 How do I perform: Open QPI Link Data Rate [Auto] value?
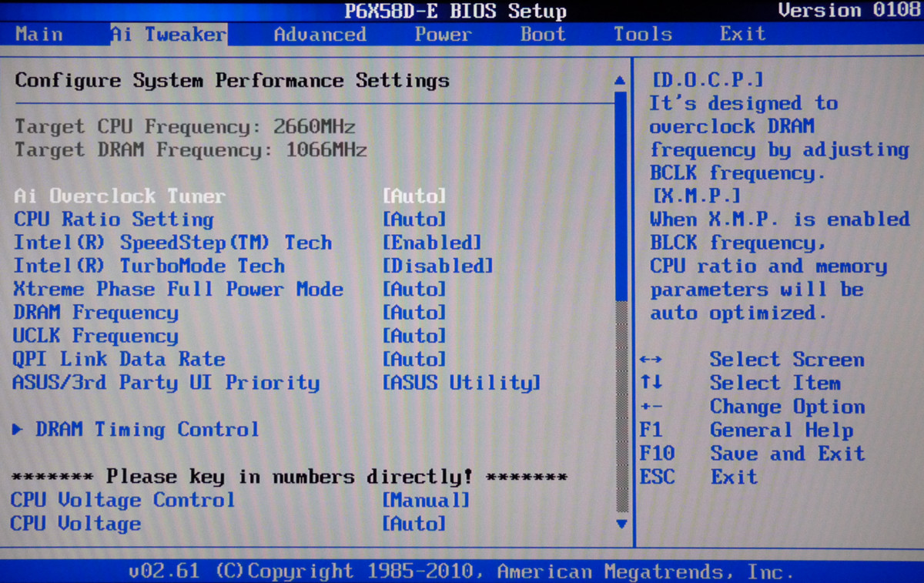[x=414, y=359]
